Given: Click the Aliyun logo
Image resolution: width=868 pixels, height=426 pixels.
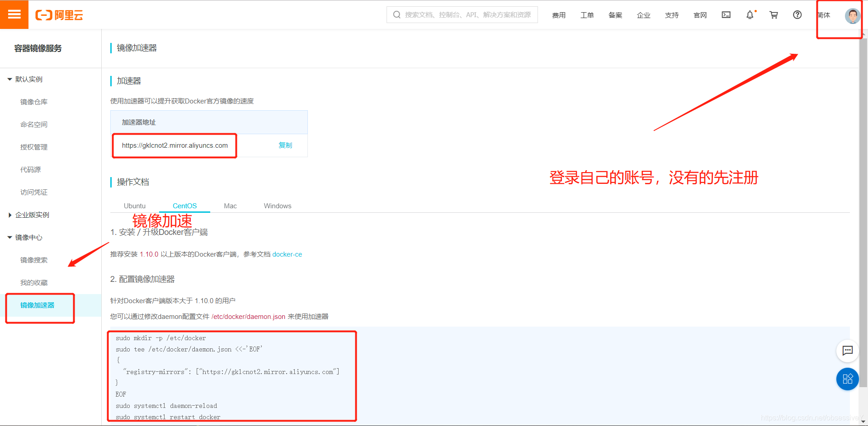Looking at the screenshot, I should 59,15.
